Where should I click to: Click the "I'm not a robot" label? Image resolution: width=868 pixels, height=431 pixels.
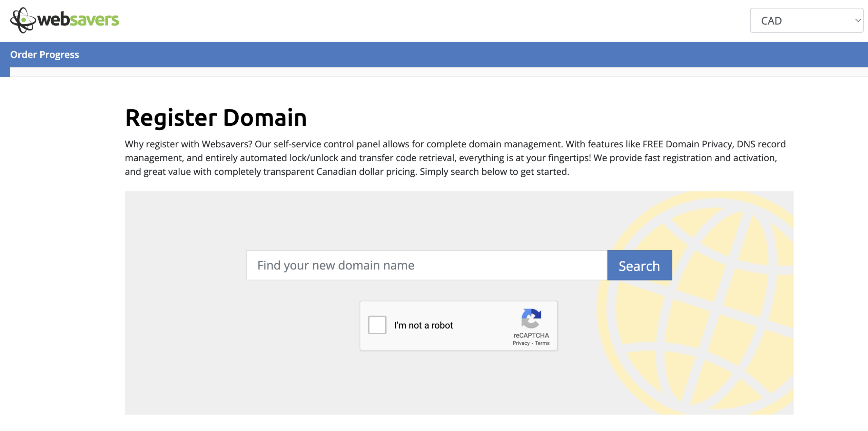click(423, 325)
